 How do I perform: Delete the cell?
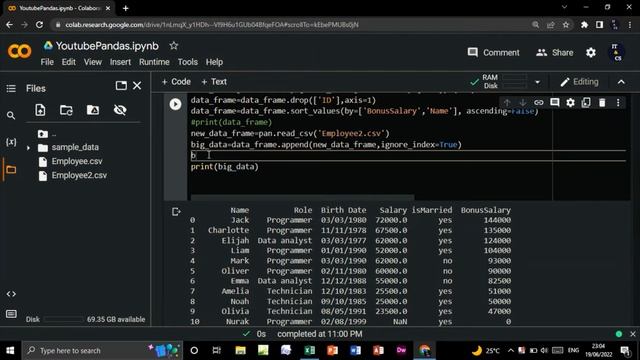tap(602, 102)
